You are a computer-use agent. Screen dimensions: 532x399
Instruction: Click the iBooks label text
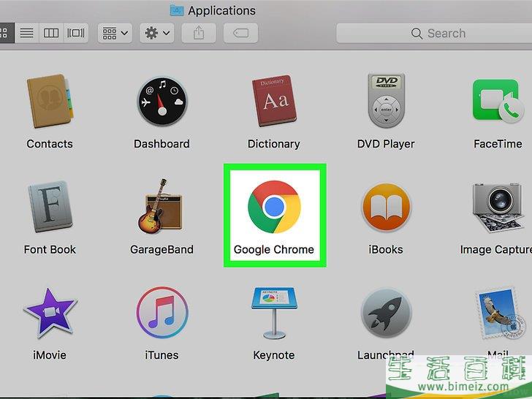386,250
